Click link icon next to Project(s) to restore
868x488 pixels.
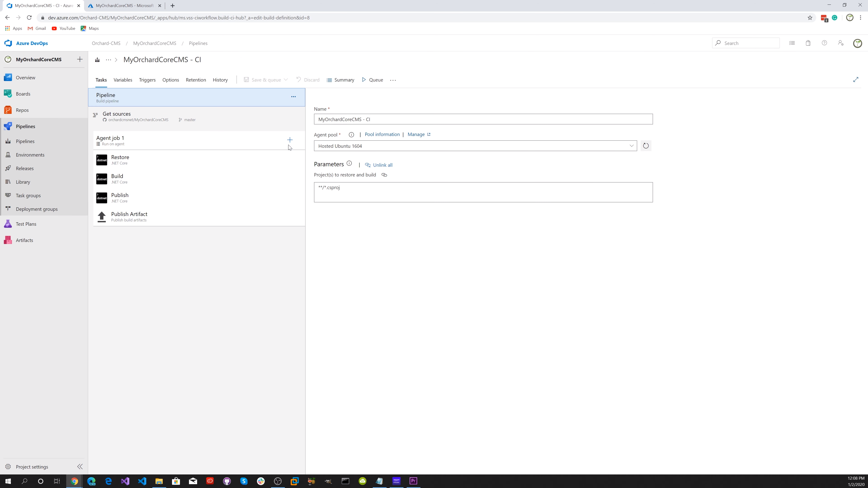pos(384,175)
